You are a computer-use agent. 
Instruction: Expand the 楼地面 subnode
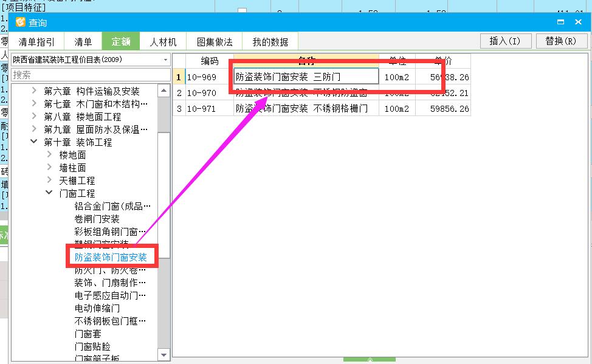click(x=49, y=155)
